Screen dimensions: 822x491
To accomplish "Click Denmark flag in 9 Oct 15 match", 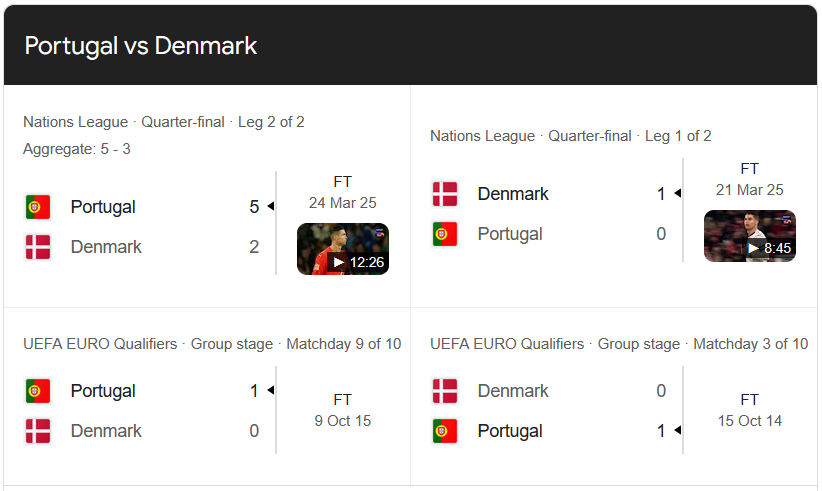I will [38, 431].
